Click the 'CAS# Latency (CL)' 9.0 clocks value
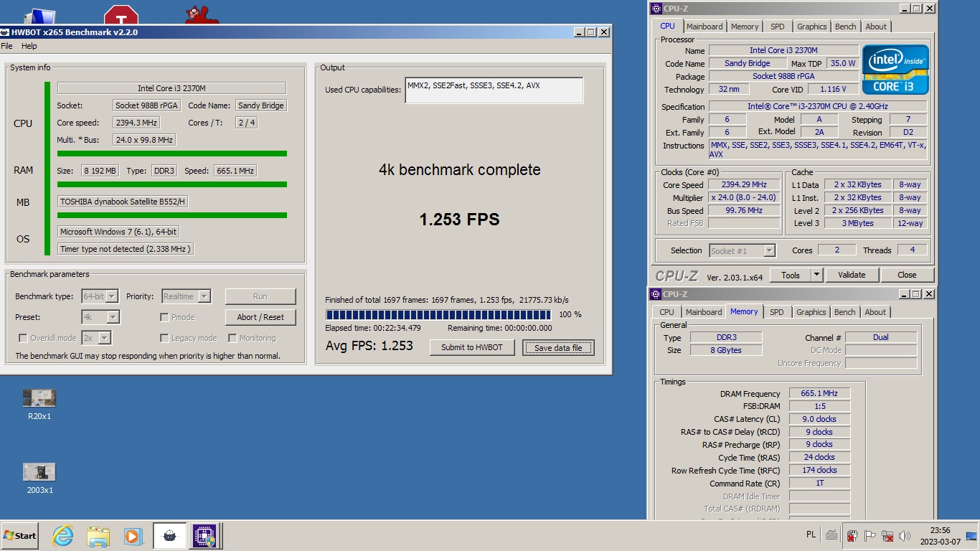 point(819,419)
